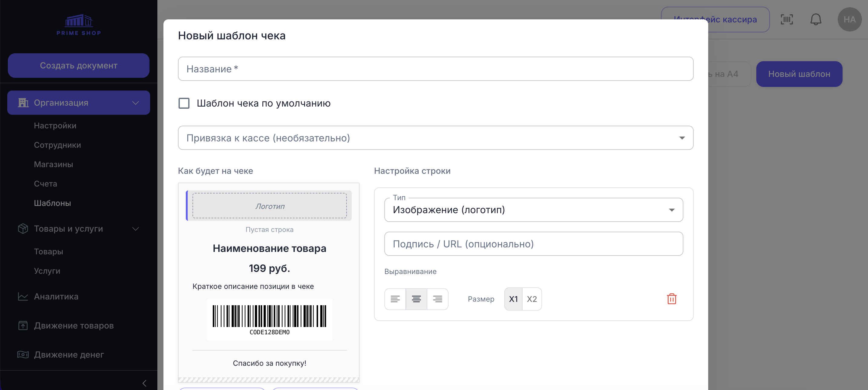The height and width of the screenshot is (390, 868).
Task: Set size to X1
Action: pos(513,299)
